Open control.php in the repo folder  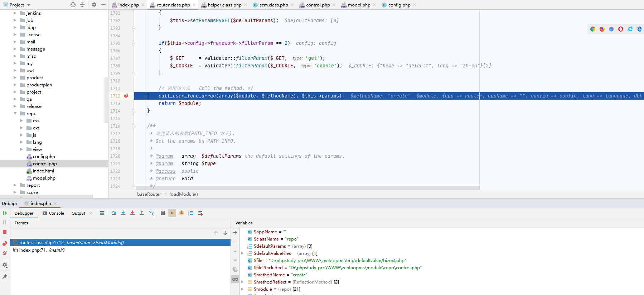tap(45, 163)
